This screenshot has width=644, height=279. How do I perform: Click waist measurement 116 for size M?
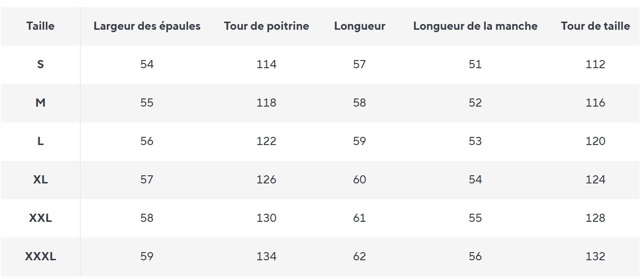coord(595,103)
